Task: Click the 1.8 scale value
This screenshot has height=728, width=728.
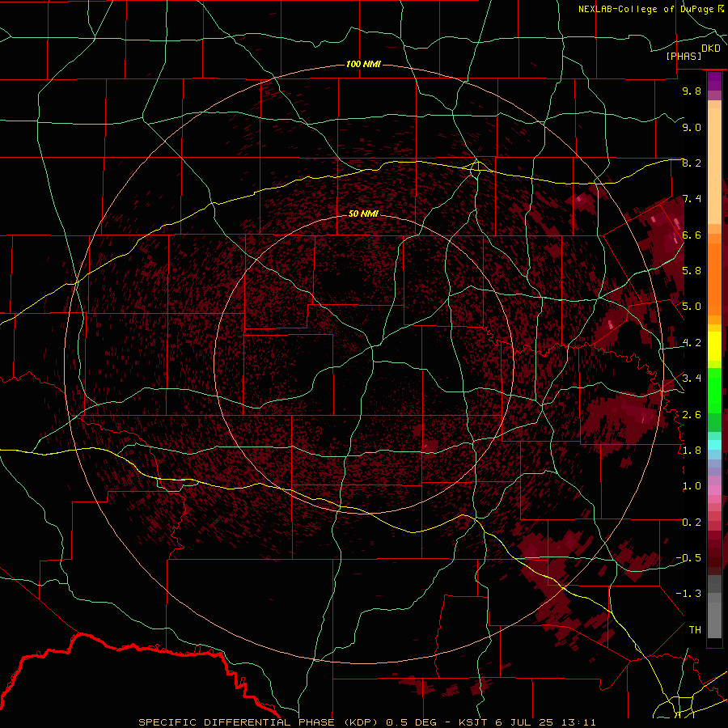Action: (x=692, y=451)
